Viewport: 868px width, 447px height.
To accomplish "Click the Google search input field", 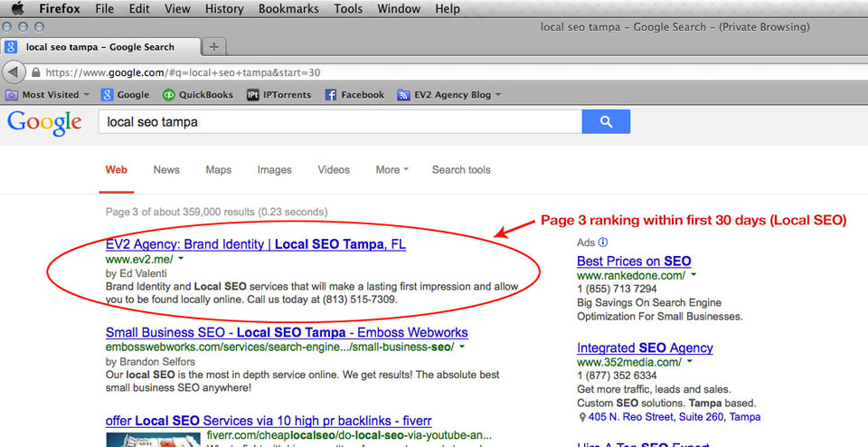I will coord(339,121).
